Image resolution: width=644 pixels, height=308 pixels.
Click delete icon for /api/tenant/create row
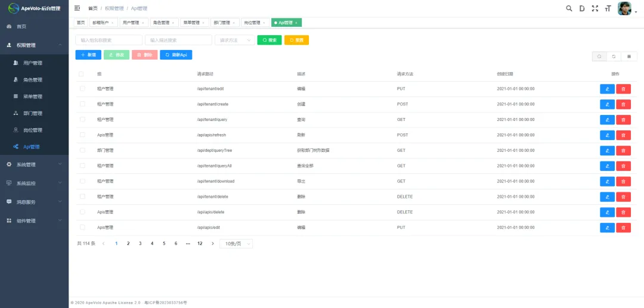click(623, 104)
